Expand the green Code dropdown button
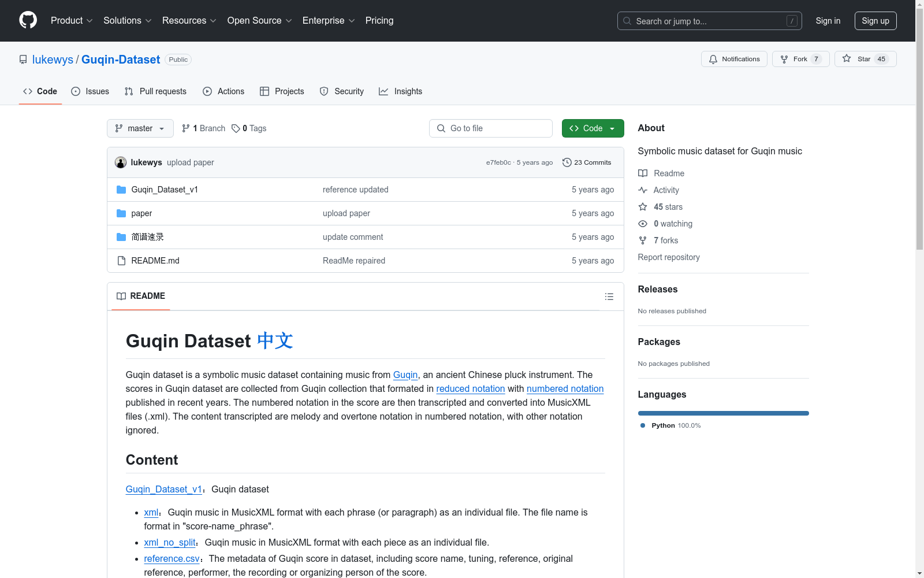Image resolution: width=924 pixels, height=578 pixels. [593, 128]
